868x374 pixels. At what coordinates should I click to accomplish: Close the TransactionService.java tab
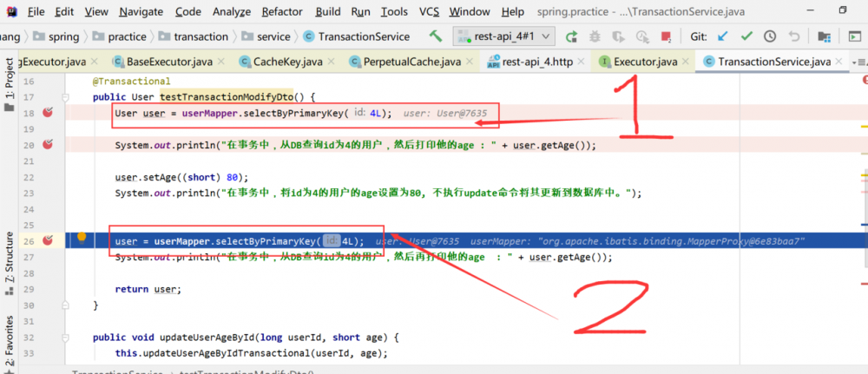click(839, 62)
